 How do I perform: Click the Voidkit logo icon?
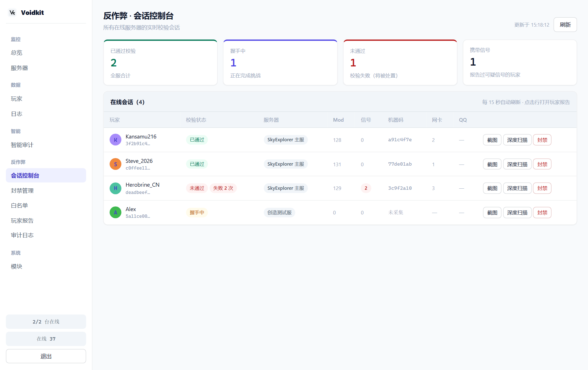12,13
